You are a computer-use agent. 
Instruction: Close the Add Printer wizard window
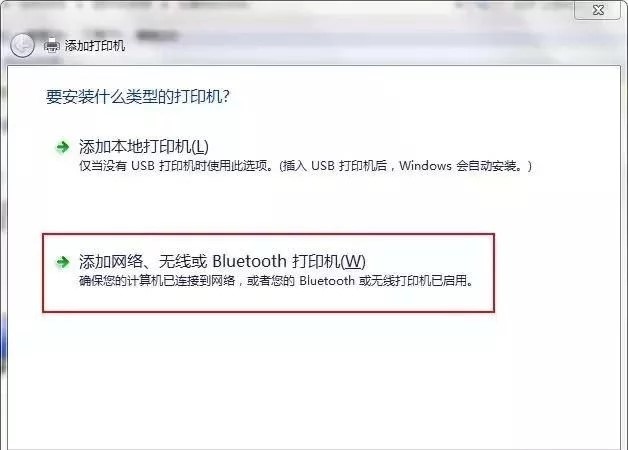coord(597,10)
